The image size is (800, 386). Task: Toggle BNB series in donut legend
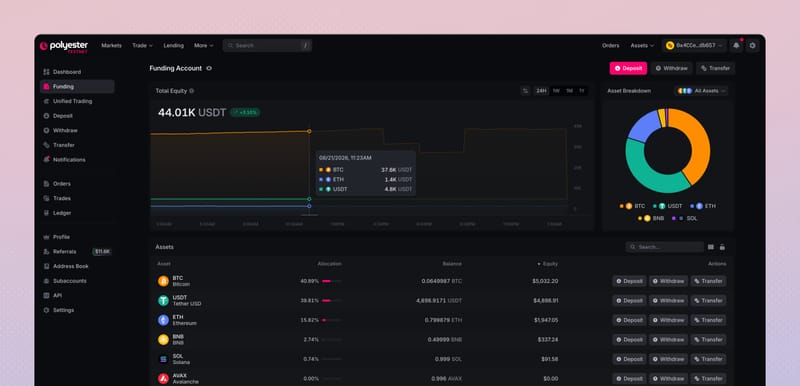(651, 218)
